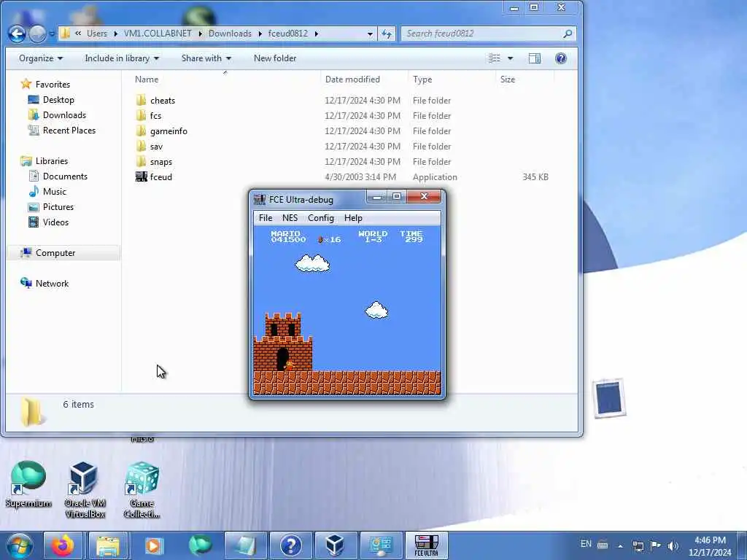747x560 pixels.
Task: Select Network in the navigation pane
Action: point(52,284)
